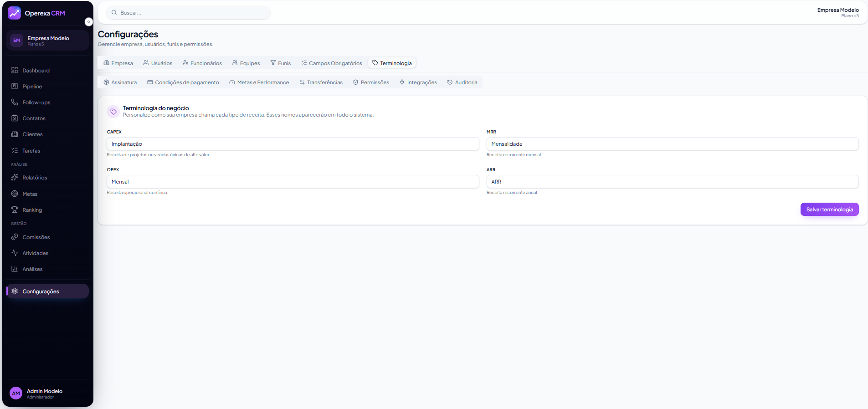Screen dimensions: 868x409
Task: Click the Clientes building icon
Action: (x=15, y=134)
